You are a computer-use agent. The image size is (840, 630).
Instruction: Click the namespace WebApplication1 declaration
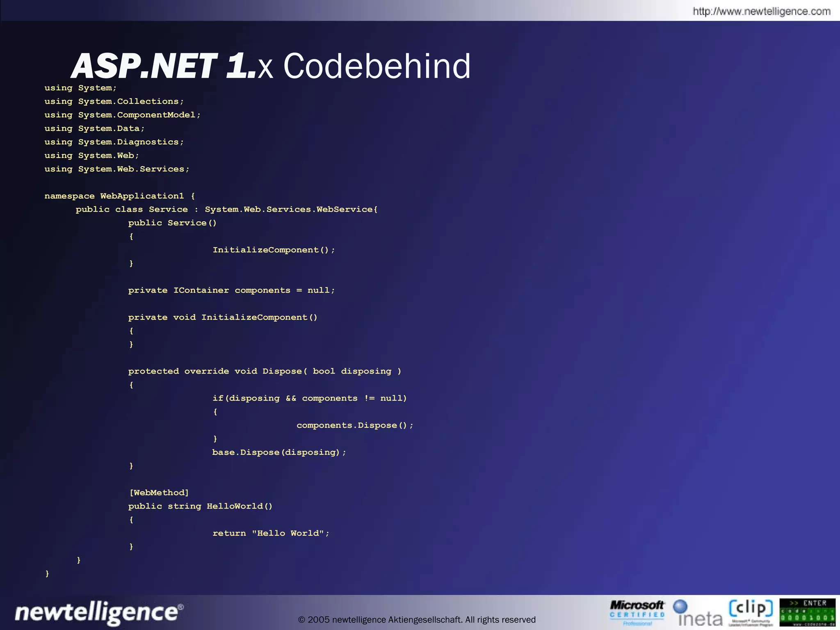[x=119, y=196]
